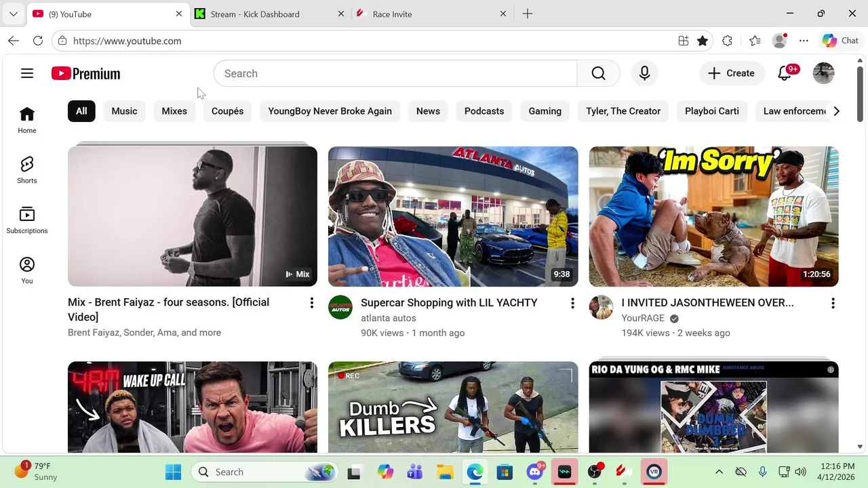Show hidden system tray icons
This screenshot has width=868, height=488.
[x=719, y=472]
